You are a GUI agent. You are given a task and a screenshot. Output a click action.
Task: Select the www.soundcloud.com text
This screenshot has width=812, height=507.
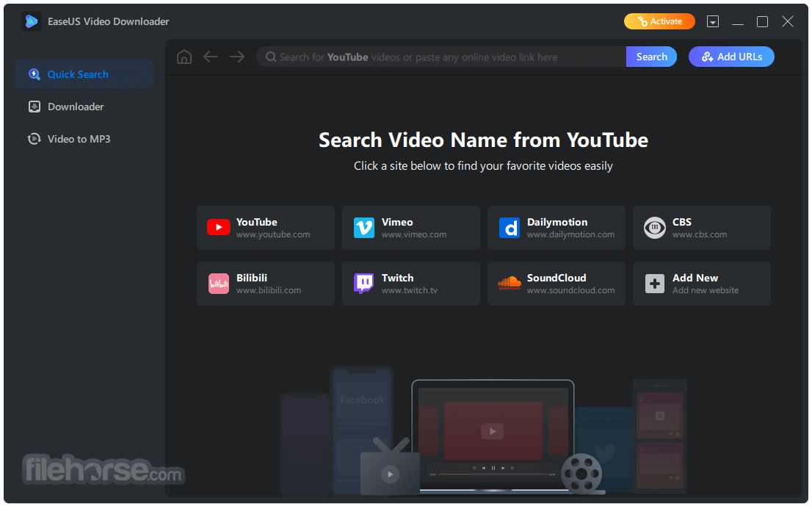coord(570,290)
